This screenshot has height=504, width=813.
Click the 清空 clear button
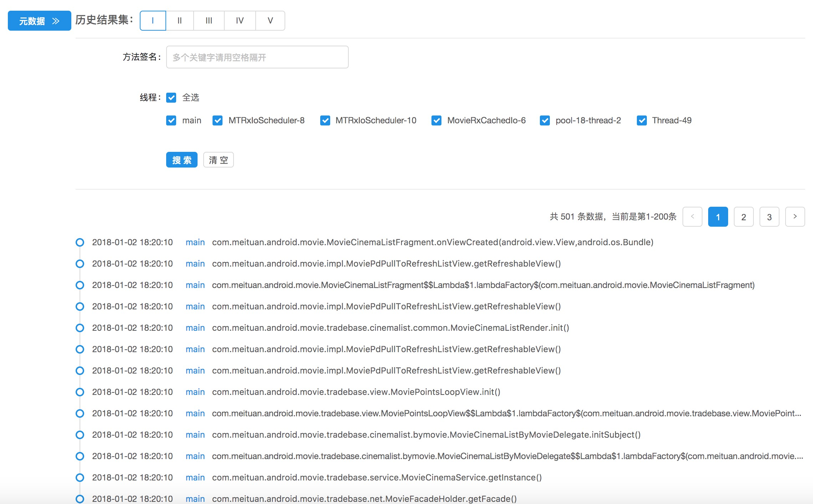click(x=218, y=160)
